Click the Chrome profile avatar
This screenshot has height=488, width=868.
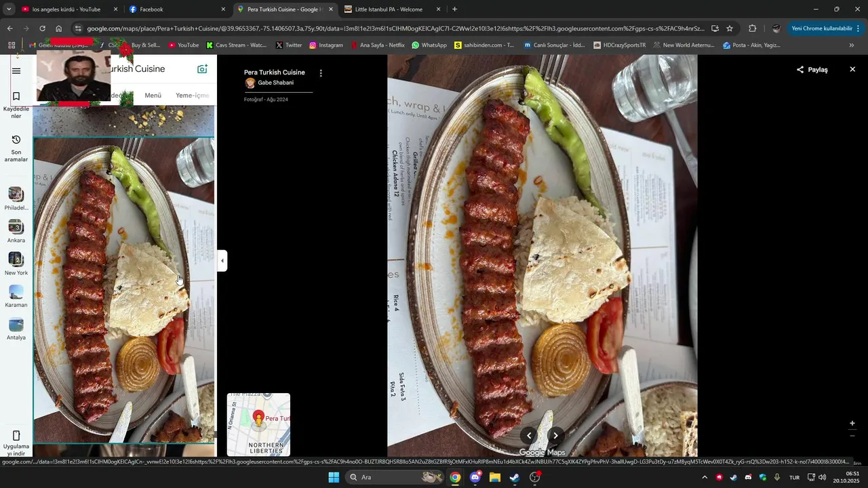776,28
